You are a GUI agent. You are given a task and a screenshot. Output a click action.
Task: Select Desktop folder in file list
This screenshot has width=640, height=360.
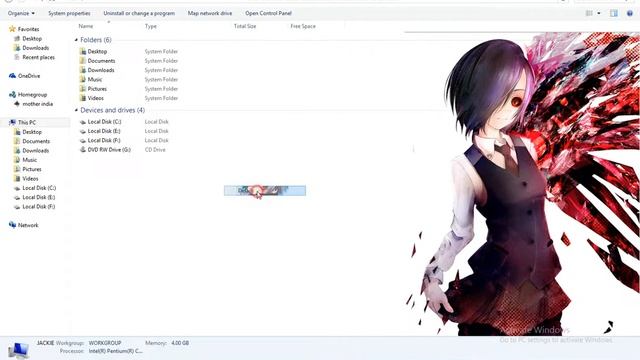point(97,51)
